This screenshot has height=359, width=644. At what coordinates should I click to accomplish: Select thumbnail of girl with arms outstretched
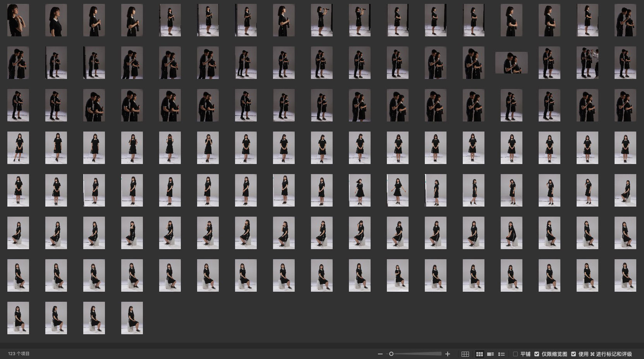[397, 190]
